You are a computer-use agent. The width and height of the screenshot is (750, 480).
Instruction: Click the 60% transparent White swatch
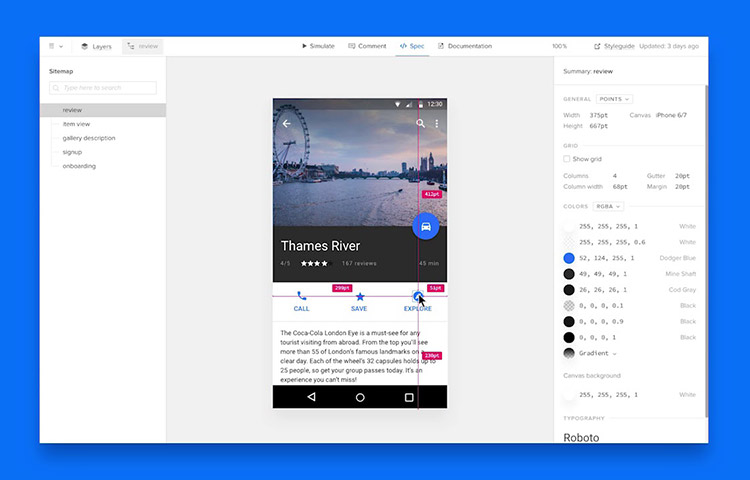pos(569,242)
